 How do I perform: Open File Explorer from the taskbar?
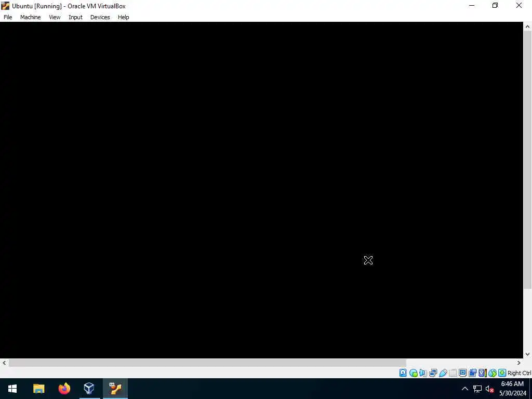[x=38, y=389]
